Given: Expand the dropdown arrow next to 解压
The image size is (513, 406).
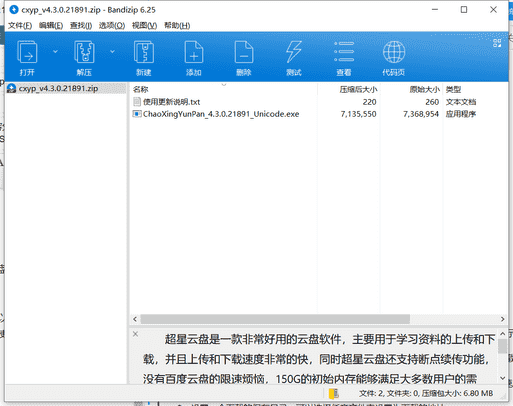Looking at the screenshot, I should coord(112,52).
